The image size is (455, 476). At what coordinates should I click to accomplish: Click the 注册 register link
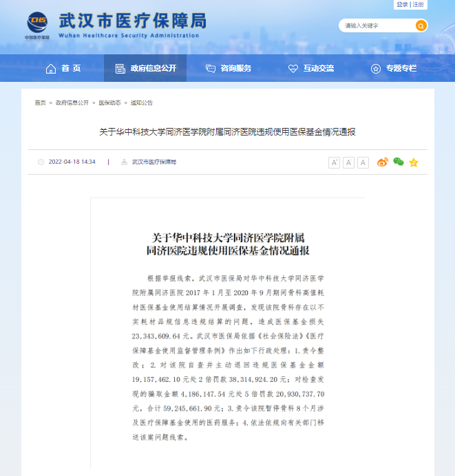[x=418, y=5]
